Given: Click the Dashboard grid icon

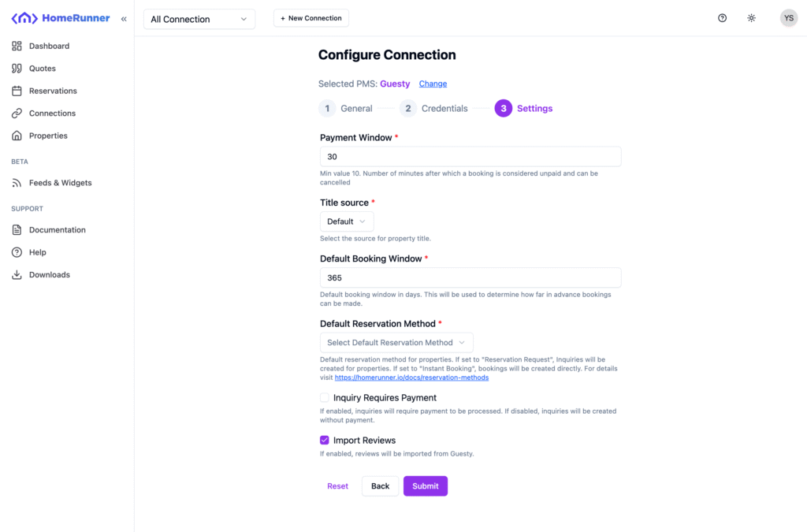Looking at the screenshot, I should 17,46.
